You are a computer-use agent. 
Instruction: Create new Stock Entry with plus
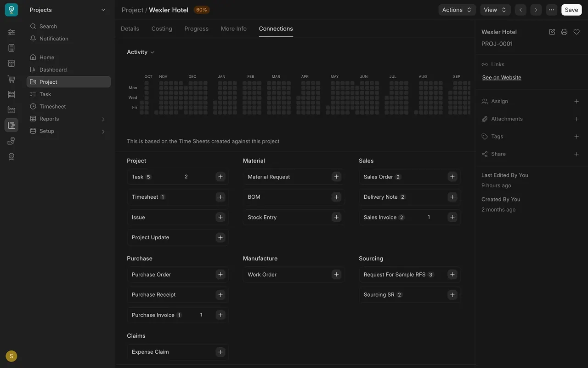click(336, 217)
